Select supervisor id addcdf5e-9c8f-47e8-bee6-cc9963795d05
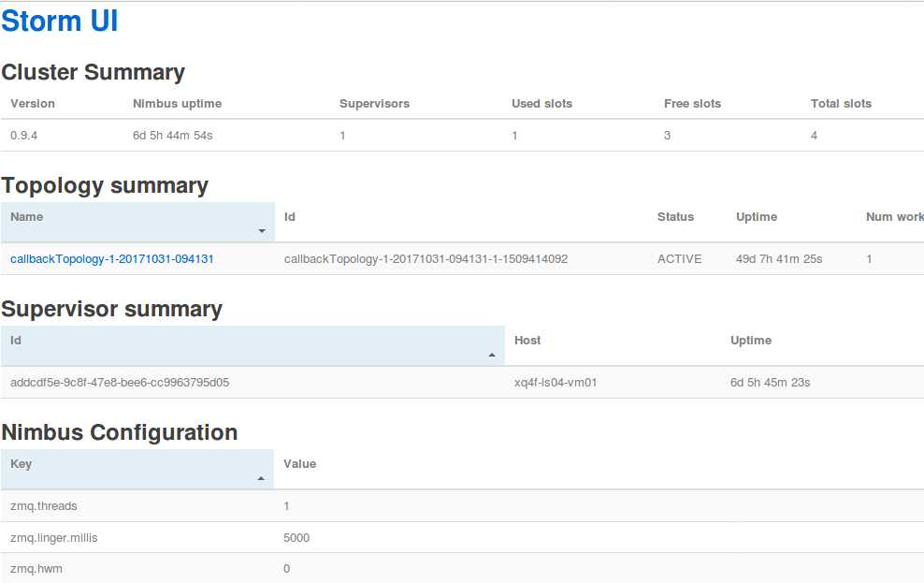Viewport: 924px width, 583px height. coord(120,383)
